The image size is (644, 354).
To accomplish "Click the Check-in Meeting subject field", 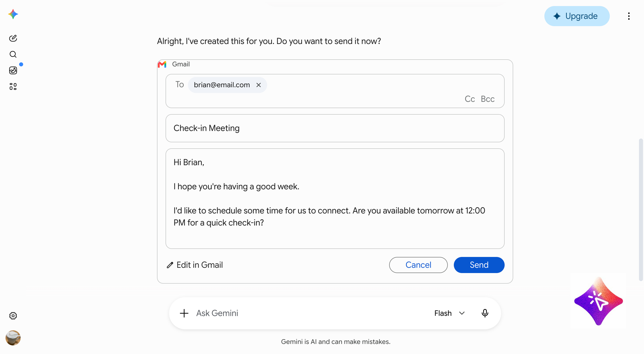I will tap(335, 128).
